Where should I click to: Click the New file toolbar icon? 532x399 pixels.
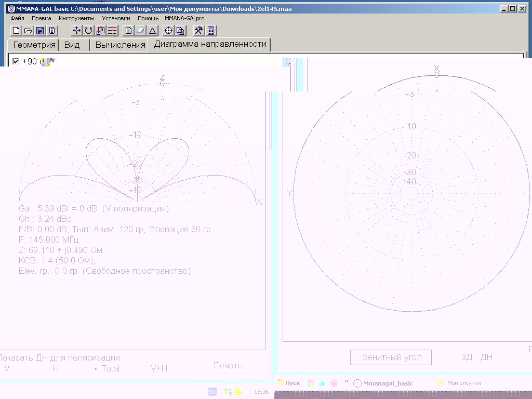[x=16, y=31]
